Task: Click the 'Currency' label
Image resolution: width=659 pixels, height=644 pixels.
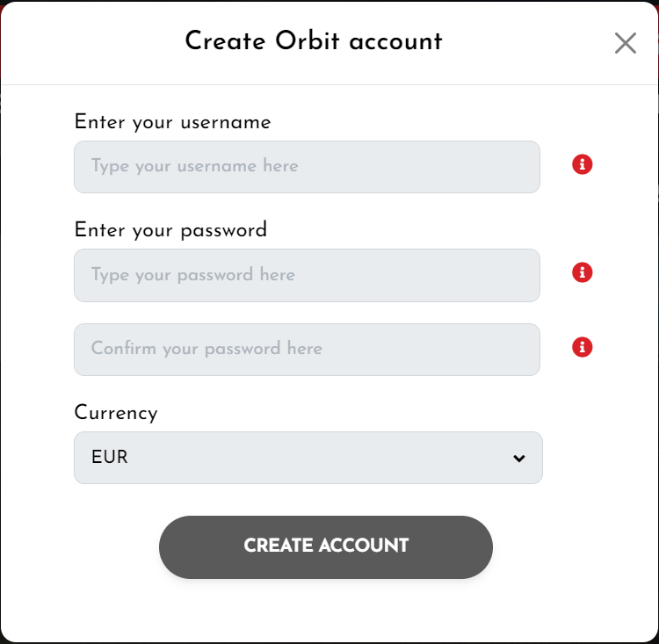Action: click(x=116, y=413)
